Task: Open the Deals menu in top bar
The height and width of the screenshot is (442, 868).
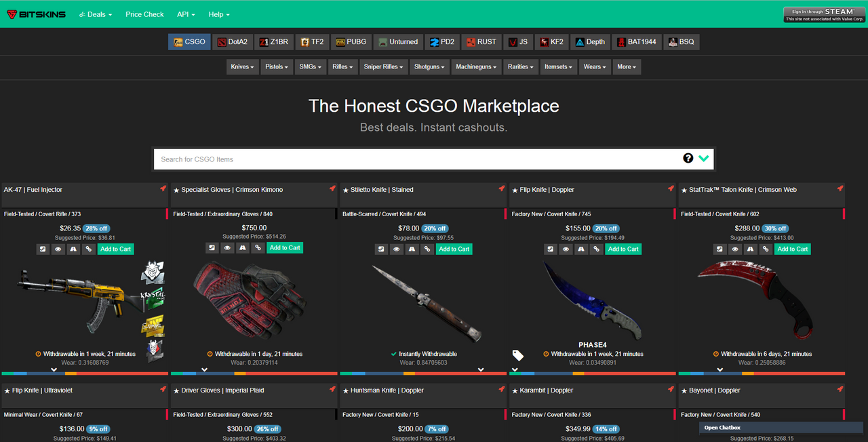Action: (x=96, y=14)
